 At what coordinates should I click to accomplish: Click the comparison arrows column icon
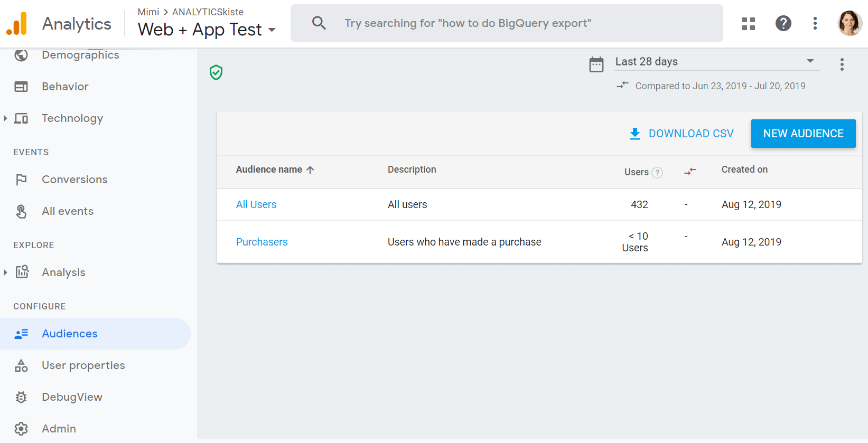tap(689, 172)
